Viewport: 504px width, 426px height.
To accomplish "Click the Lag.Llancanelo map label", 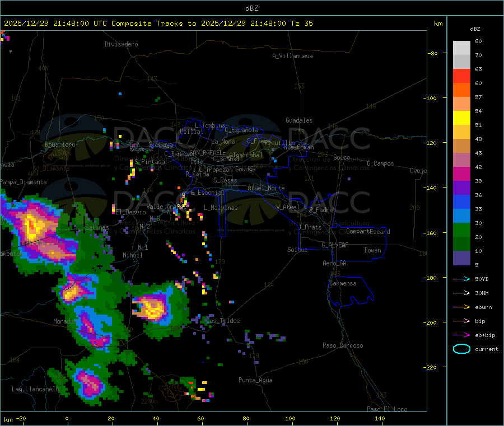I will 35,389.
